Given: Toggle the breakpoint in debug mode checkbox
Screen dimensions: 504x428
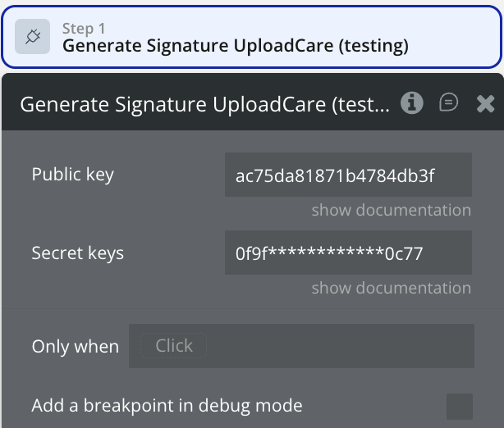Looking at the screenshot, I should pos(459,406).
